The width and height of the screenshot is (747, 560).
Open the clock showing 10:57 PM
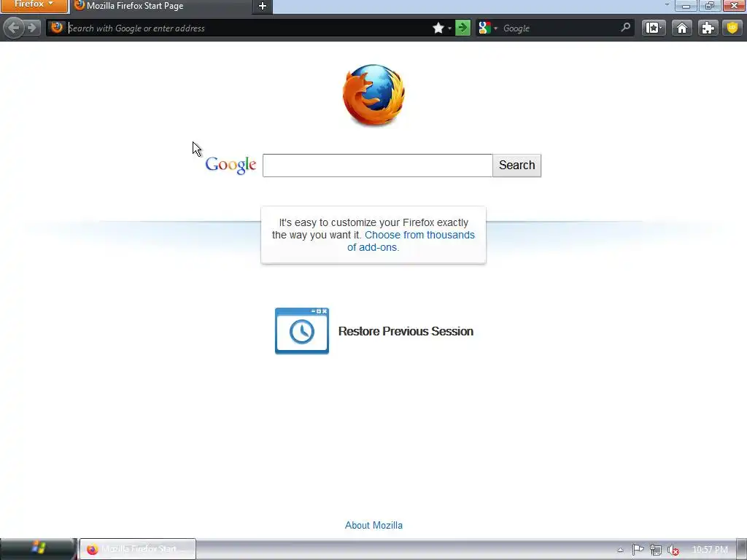click(x=710, y=550)
